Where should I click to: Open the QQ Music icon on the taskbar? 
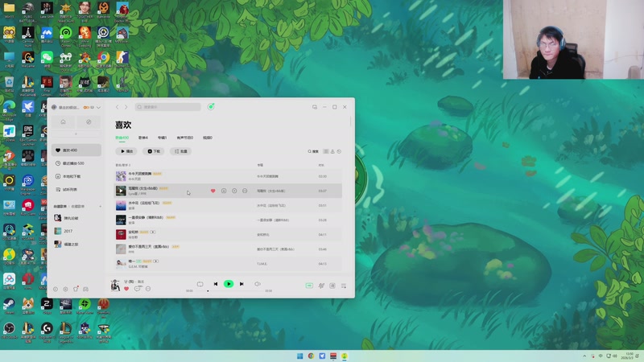(345, 356)
